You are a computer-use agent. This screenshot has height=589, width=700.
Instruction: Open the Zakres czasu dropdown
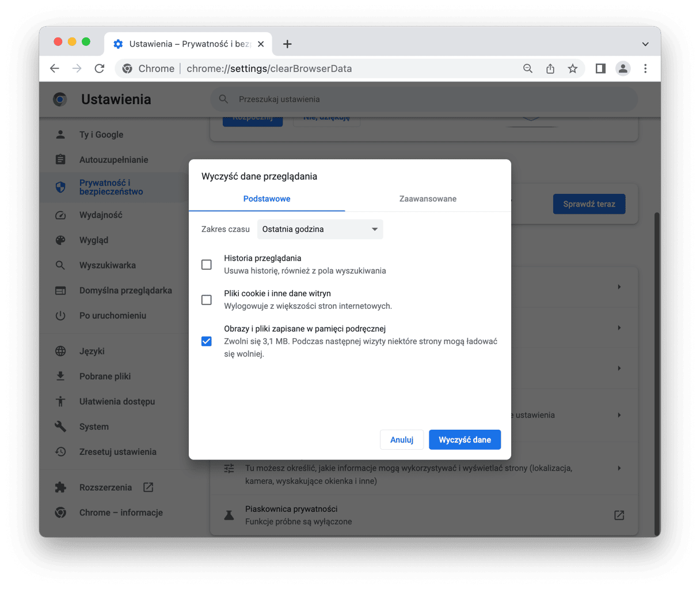pos(320,229)
